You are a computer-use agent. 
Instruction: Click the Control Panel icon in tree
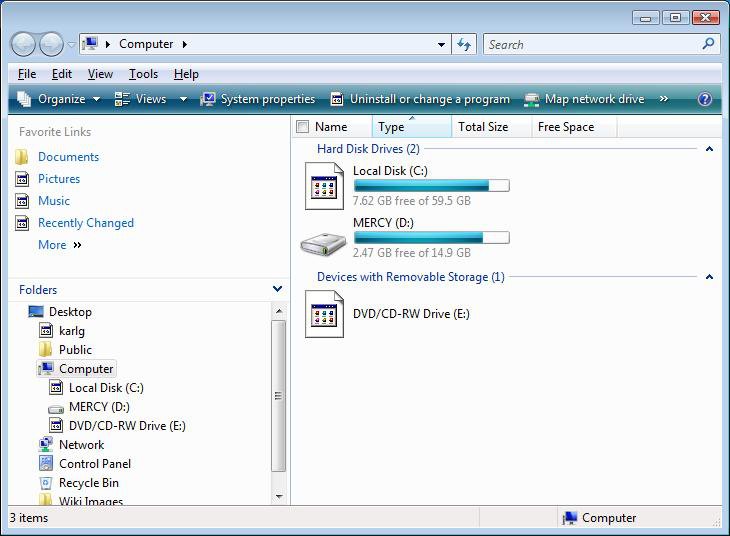(46, 463)
